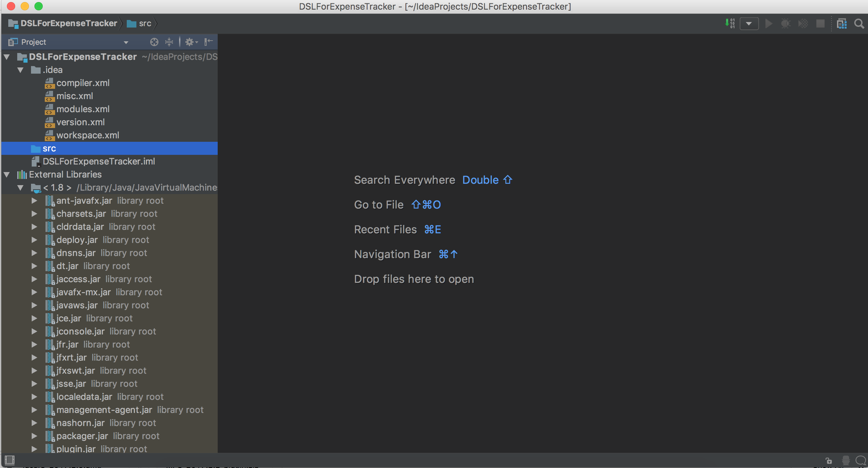
Task: Click the Make Project build icon
Action: tap(730, 23)
